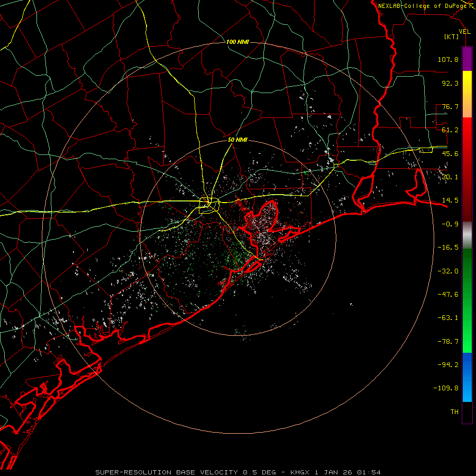Click the -0.9 velocity scale value
476x476 pixels.
pyautogui.click(x=450, y=224)
